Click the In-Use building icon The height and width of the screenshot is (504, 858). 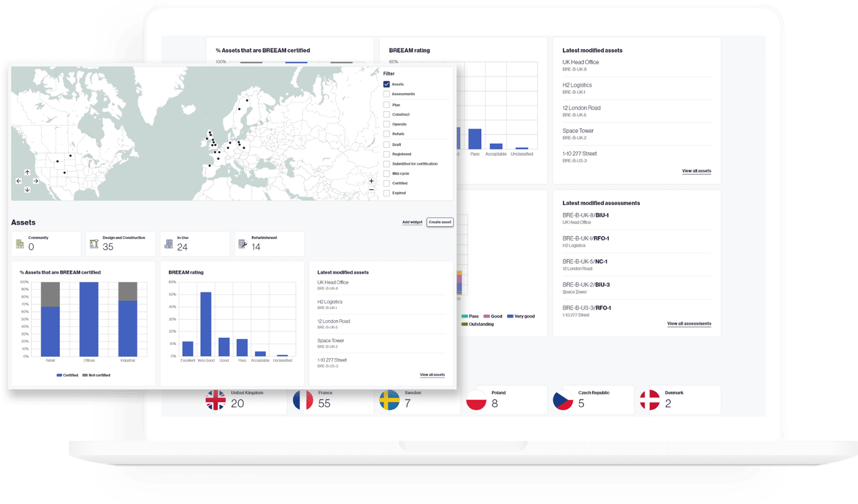pyautogui.click(x=169, y=244)
